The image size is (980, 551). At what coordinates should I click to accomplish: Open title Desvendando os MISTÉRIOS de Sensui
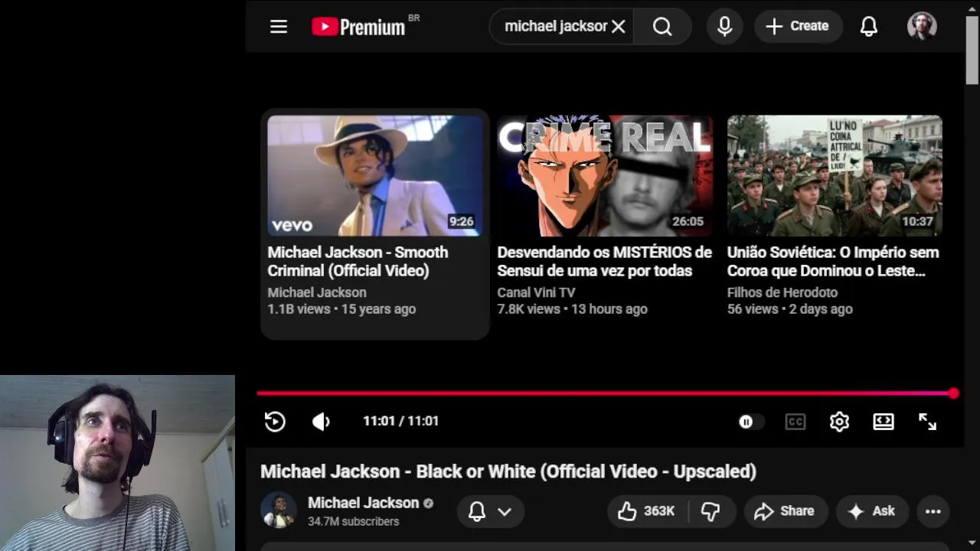pos(604,261)
